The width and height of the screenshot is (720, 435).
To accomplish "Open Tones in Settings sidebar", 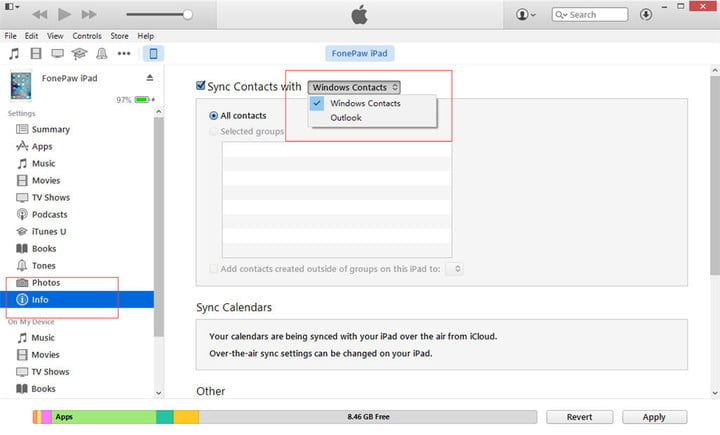I will pyautogui.click(x=43, y=265).
